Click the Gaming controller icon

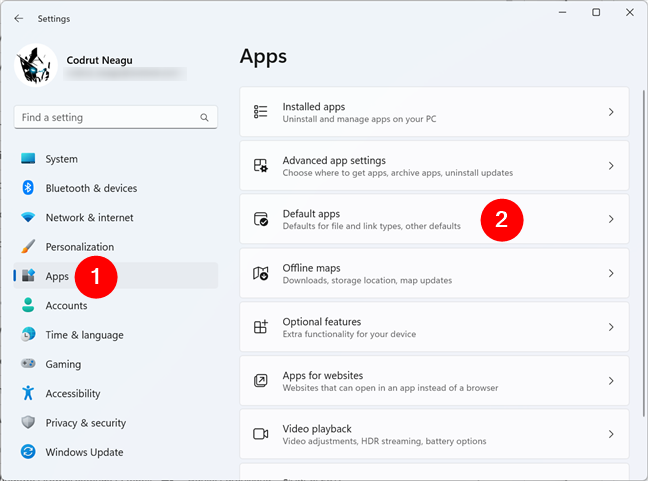28,364
